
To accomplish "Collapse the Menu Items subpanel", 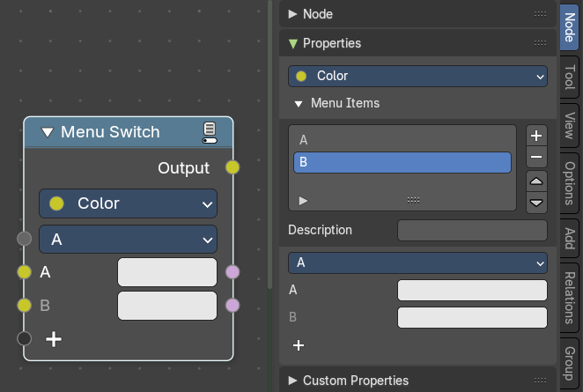I will [299, 104].
